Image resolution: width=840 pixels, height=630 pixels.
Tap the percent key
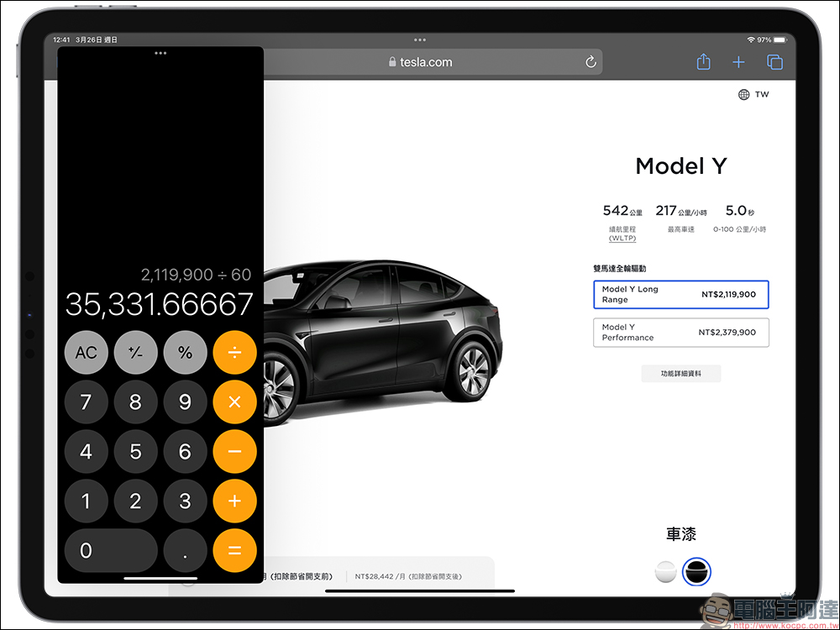click(185, 353)
